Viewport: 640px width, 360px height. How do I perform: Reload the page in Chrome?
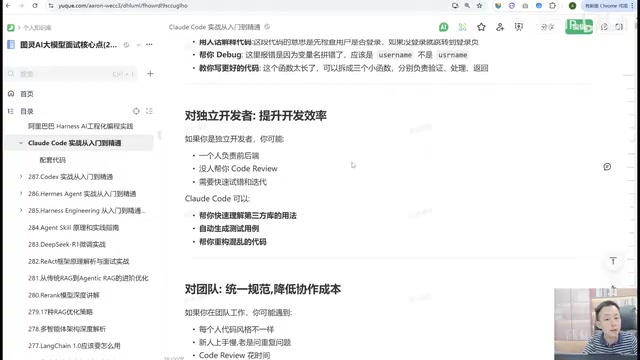point(35,6)
